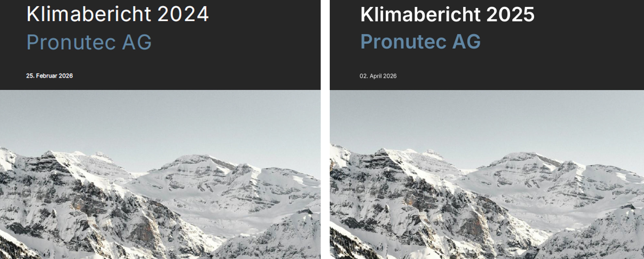Click the date "25. Februar 2026"

tap(49, 76)
